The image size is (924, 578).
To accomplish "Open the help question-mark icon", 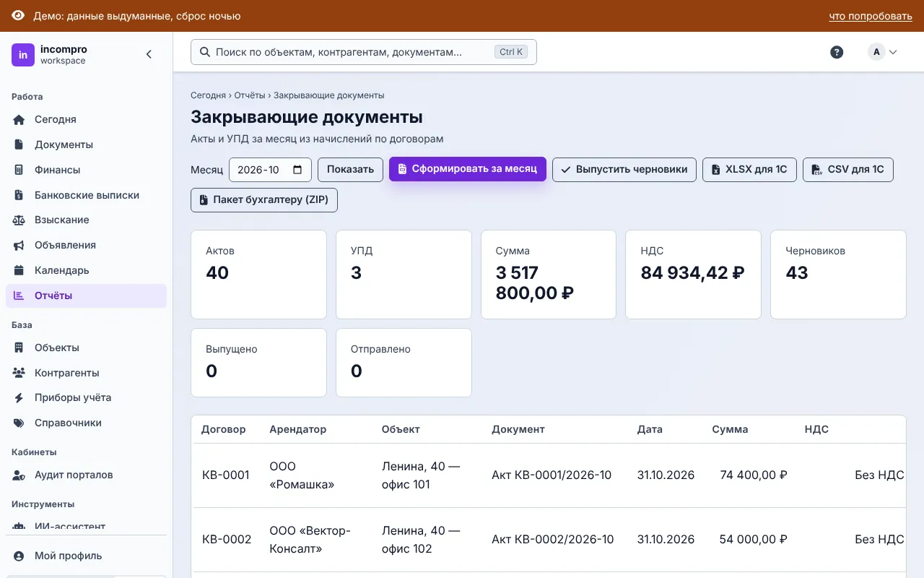I will 837,52.
